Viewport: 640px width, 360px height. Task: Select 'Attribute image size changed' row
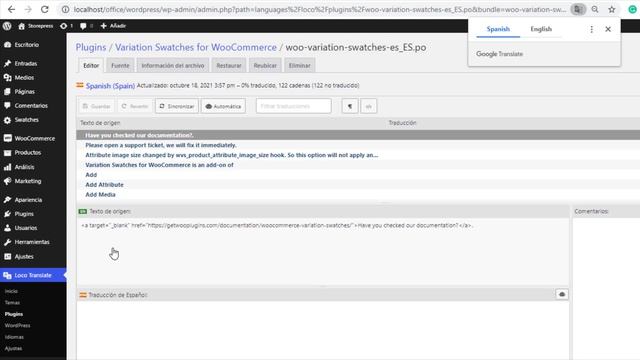[x=358, y=155]
